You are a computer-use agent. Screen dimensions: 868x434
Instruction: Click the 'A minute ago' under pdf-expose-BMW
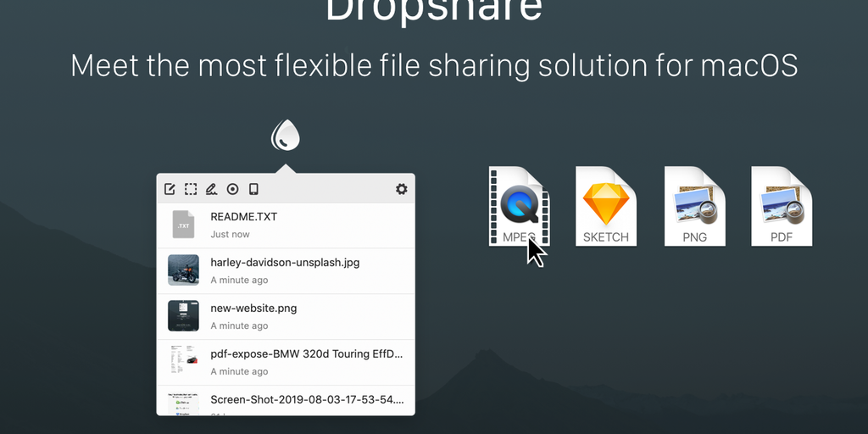click(x=239, y=372)
